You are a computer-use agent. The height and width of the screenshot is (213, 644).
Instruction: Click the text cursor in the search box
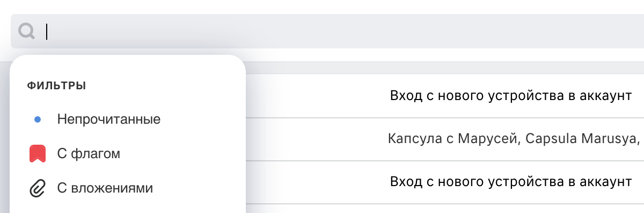coord(47,32)
